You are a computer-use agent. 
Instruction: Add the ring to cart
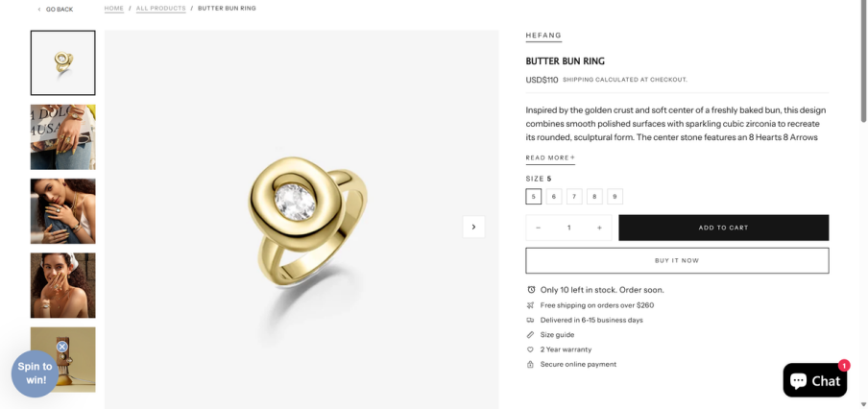[723, 228]
